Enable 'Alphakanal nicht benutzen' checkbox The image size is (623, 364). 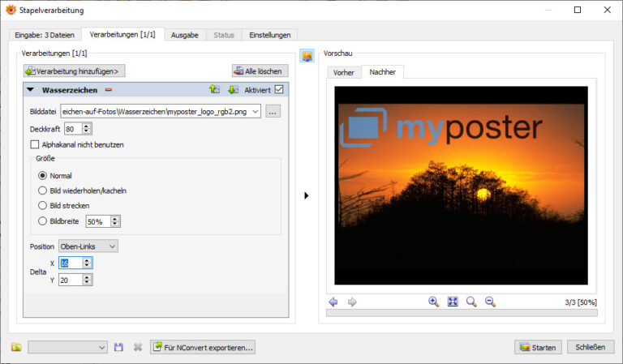click(x=35, y=144)
